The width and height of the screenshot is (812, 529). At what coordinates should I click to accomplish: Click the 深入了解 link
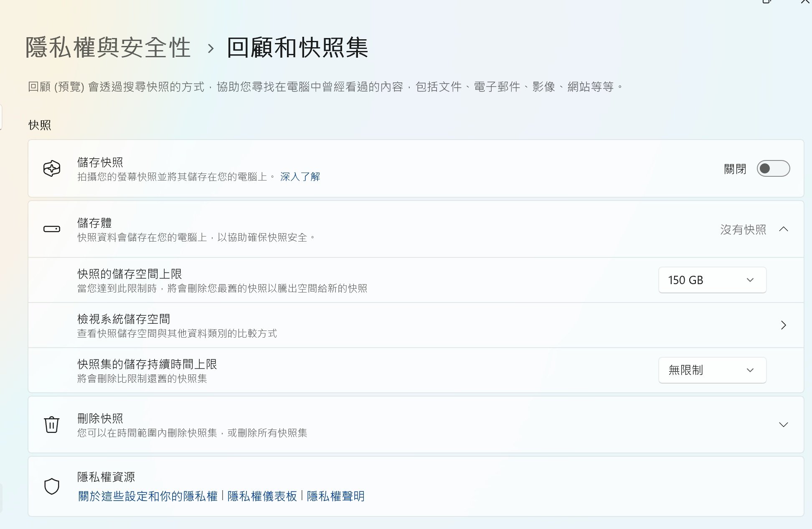tap(300, 177)
